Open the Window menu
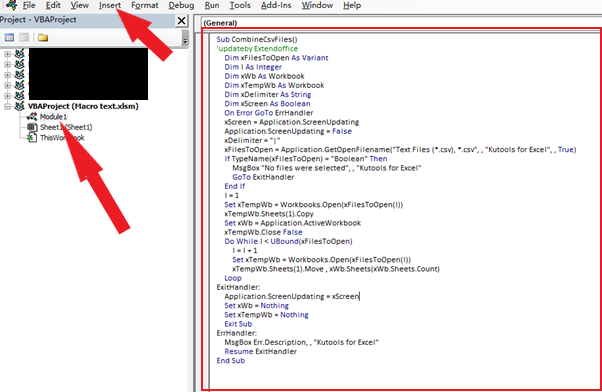The image size is (602, 392). tap(317, 5)
